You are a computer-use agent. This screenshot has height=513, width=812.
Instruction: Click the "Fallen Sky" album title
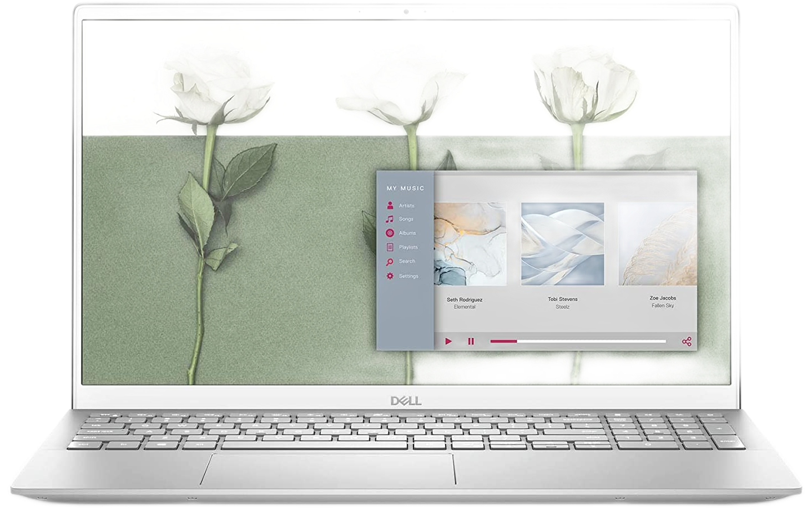[x=663, y=306]
